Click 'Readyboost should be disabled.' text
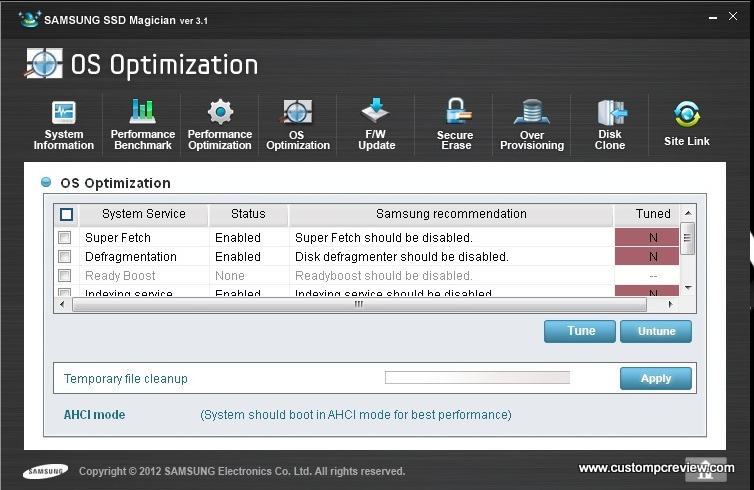 pos(384,276)
